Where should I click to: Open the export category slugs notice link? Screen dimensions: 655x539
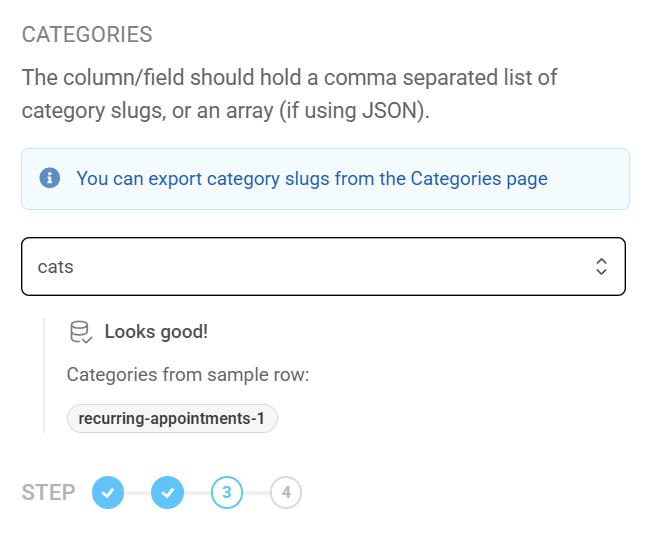312,179
